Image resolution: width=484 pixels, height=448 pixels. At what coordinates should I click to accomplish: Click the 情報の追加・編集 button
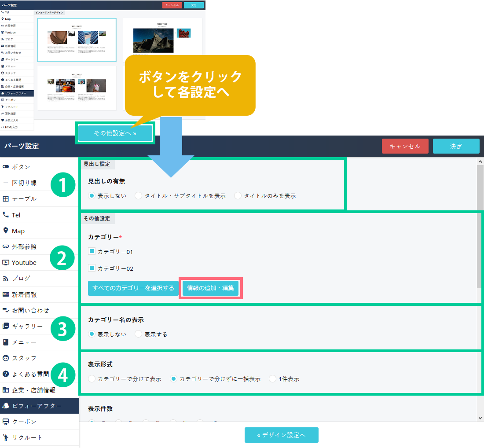coord(210,288)
